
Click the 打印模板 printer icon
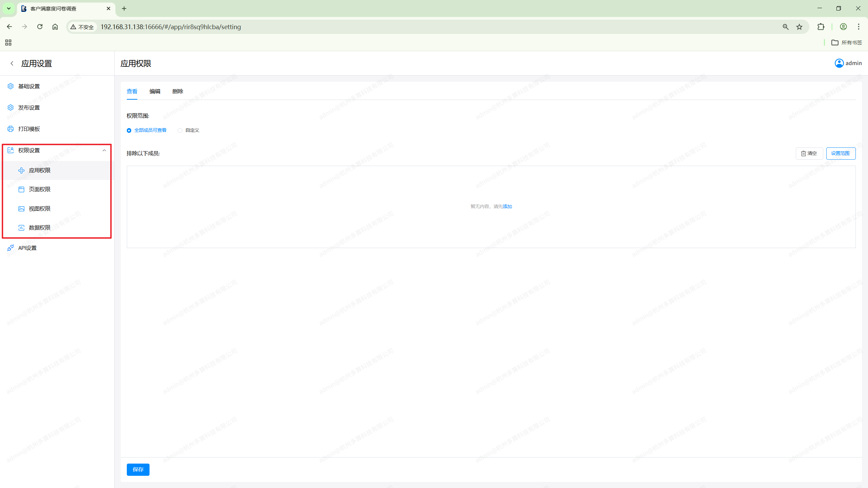(x=11, y=129)
